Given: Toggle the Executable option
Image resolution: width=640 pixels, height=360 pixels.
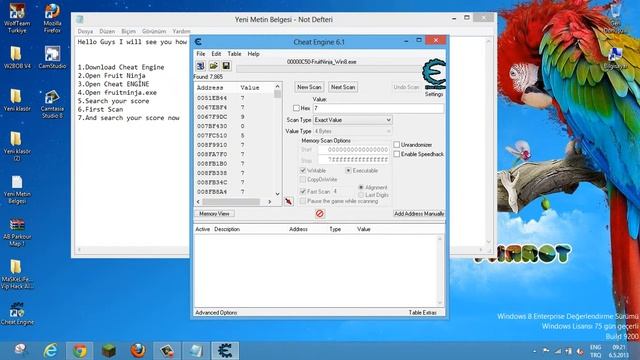Looking at the screenshot, I should [x=348, y=170].
